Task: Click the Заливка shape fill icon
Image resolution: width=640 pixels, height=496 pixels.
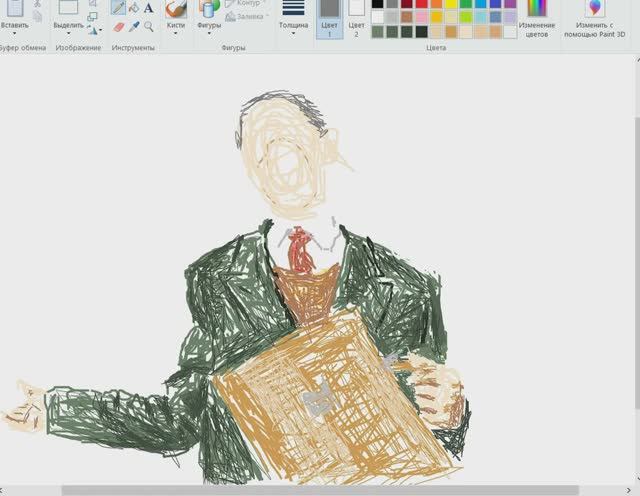Action: point(231,16)
